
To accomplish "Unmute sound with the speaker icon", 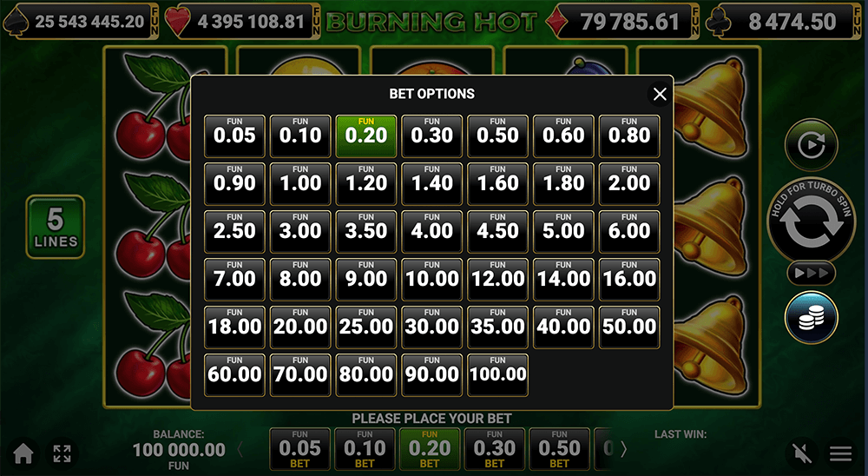I will click(801, 453).
